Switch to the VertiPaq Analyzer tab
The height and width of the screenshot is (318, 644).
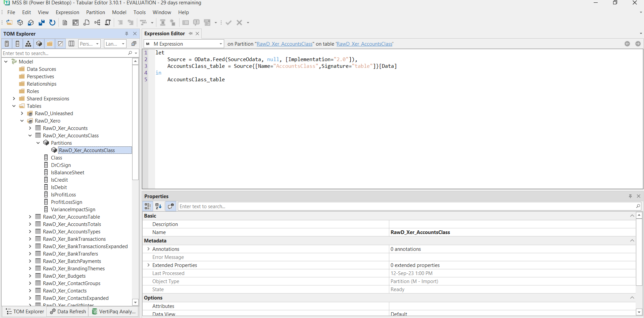(x=114, y=312)
